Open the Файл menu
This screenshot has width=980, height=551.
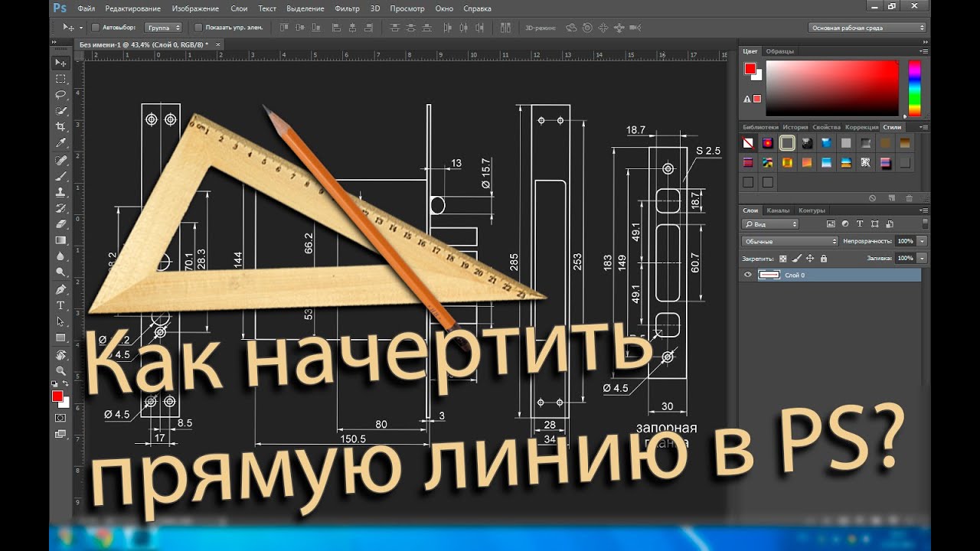(x=87, y=8)
